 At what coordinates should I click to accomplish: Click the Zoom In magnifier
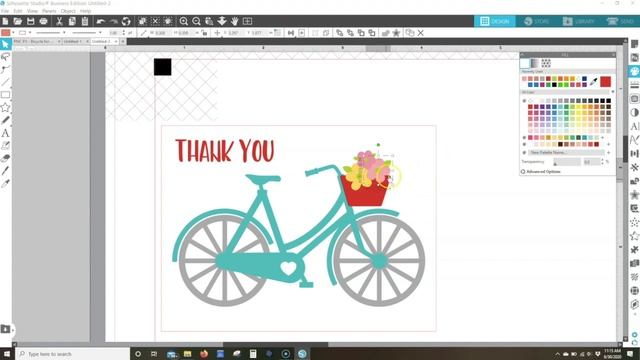pyautogui.click(x=184, y=21)
